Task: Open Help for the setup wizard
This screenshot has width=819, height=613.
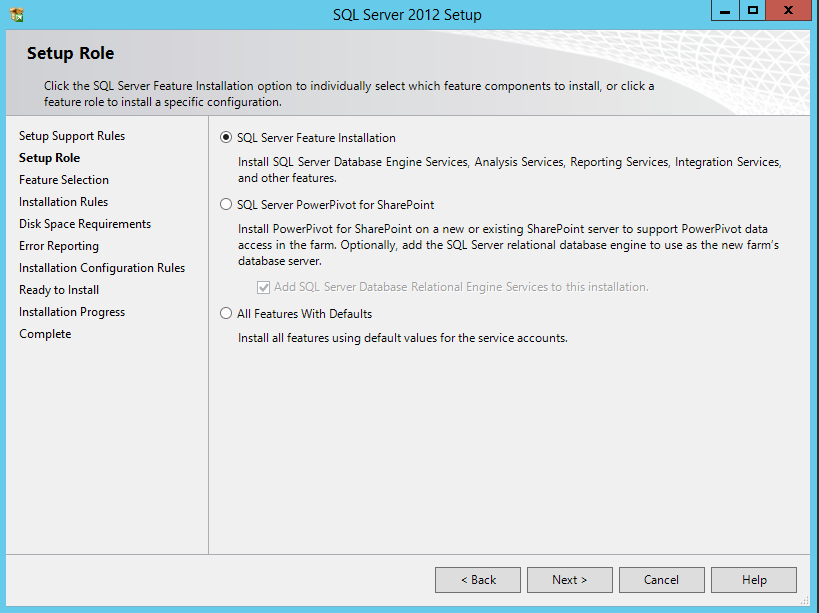Action: coord(754,580)
